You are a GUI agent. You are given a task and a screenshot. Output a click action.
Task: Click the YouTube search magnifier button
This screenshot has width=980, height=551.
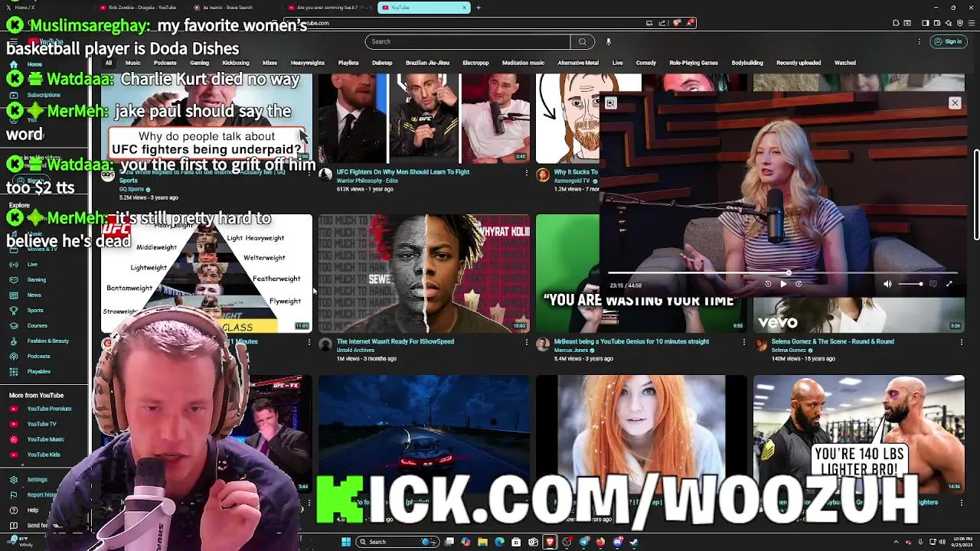(x=583, y=41)
